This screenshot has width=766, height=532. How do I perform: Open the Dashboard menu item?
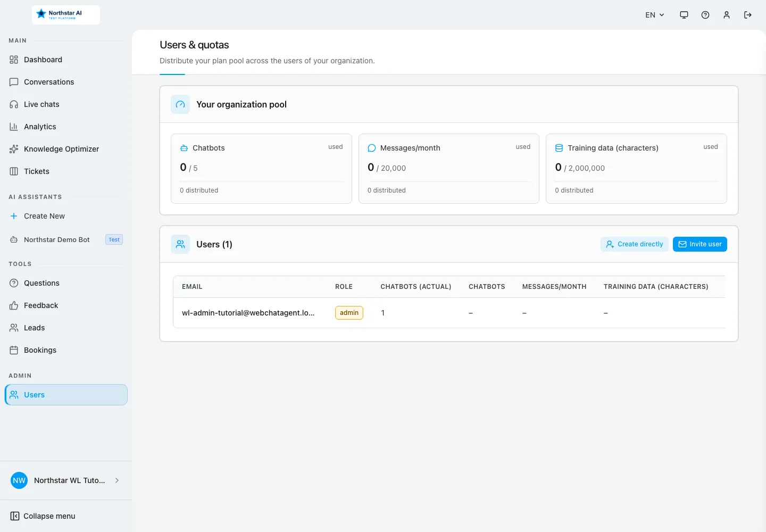coord(66,60)
